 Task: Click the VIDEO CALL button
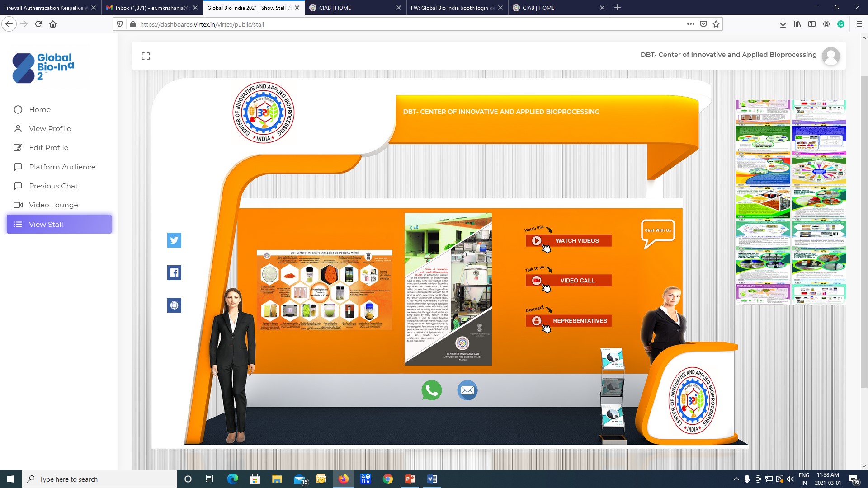(x=568, y=281)
